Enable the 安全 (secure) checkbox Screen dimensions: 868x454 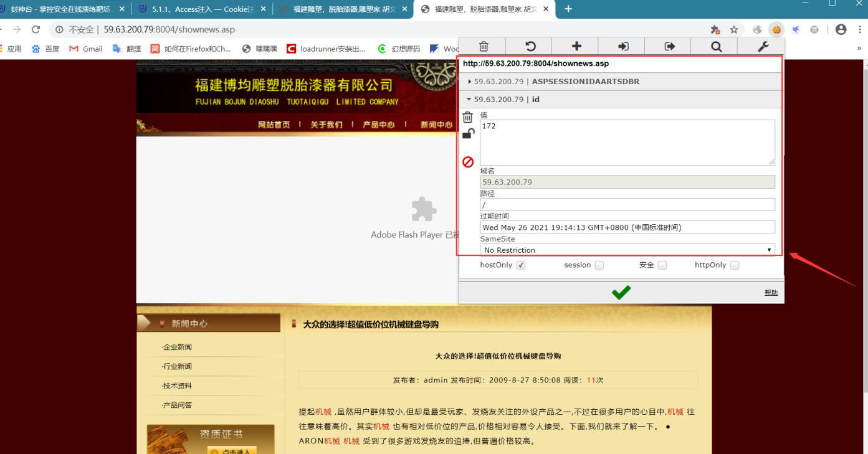tap(662, 265)
